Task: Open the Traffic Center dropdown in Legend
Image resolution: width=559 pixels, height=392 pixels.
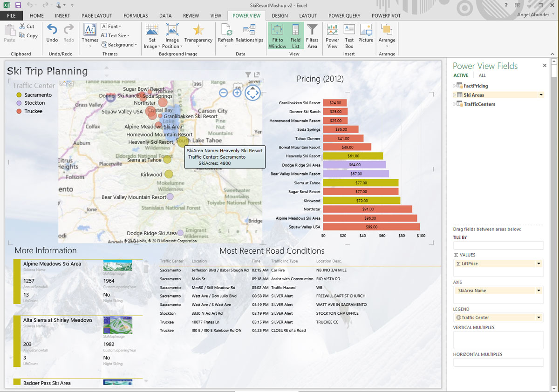Action: pos(539,318)
